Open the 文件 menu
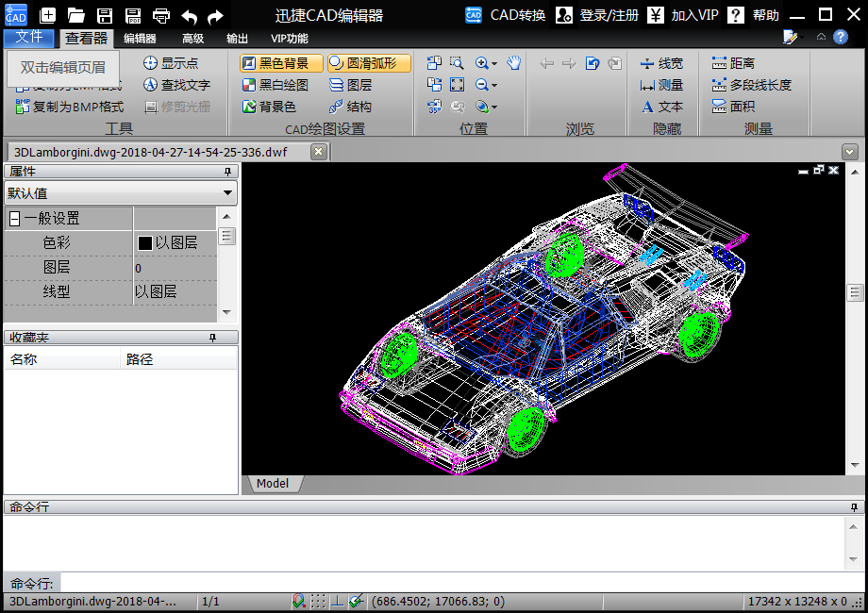Viewport: 868px width, 613px height. [29, 38]
